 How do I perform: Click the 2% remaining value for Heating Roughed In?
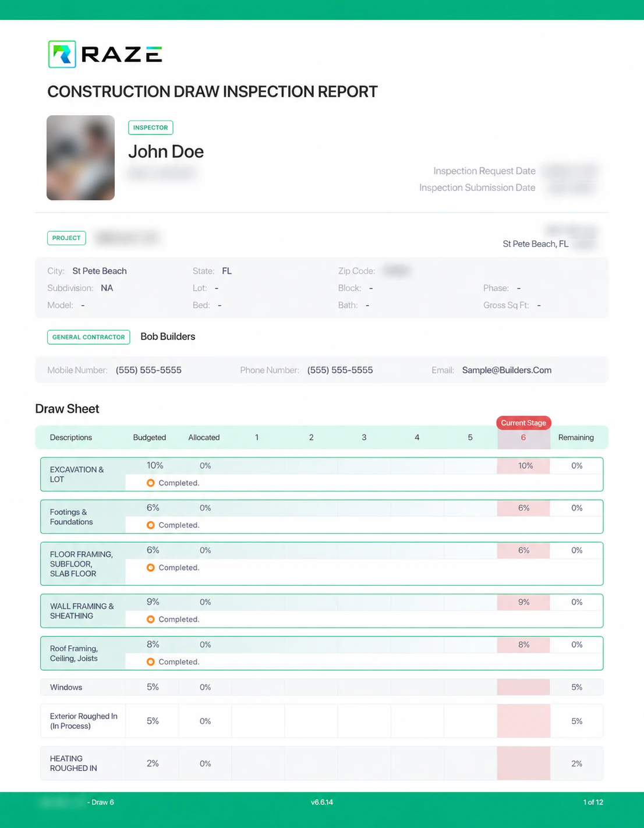point(576,763)
